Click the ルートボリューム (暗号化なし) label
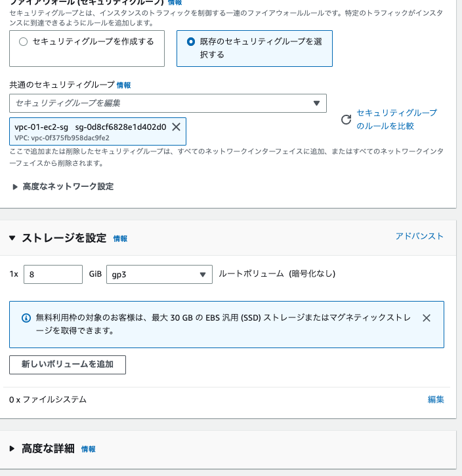The image size is (462, 476). pos(277,274)
